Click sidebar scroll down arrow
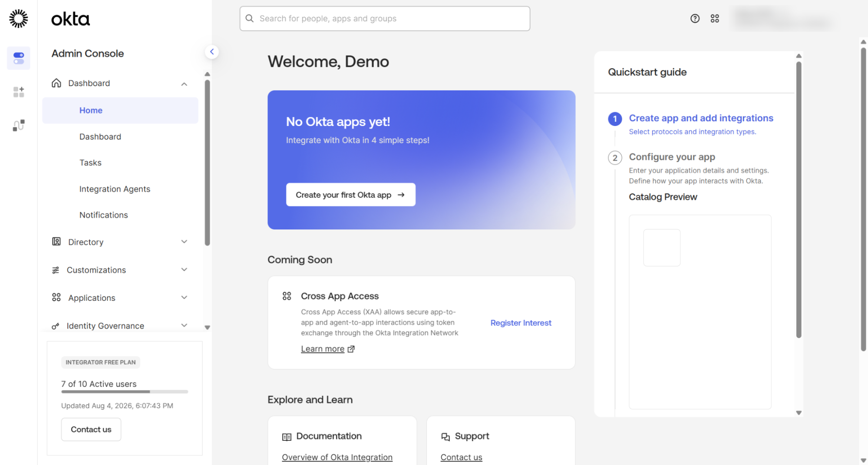Image resolution: width=868 pixels, height=465 pixels. click(x=208, y=328)
